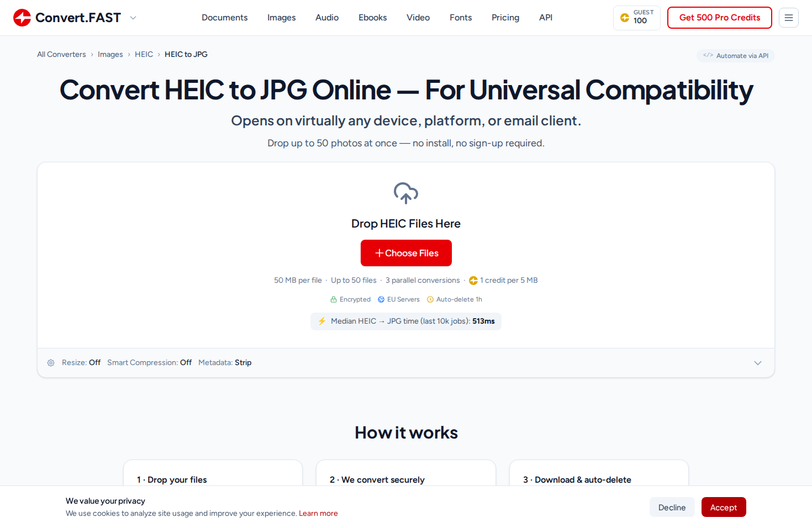
Task: Decline the cookie consent
Action: click(672, 507)
